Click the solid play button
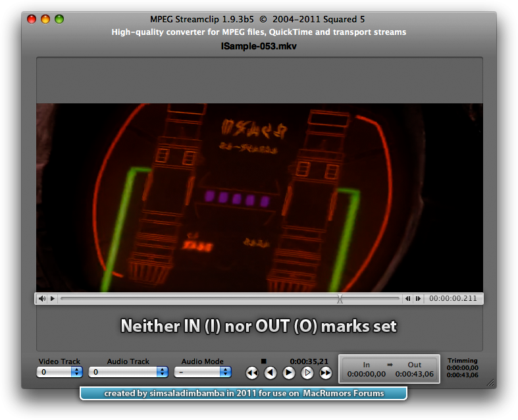This screenshot has height=420, width=518. 289,373
